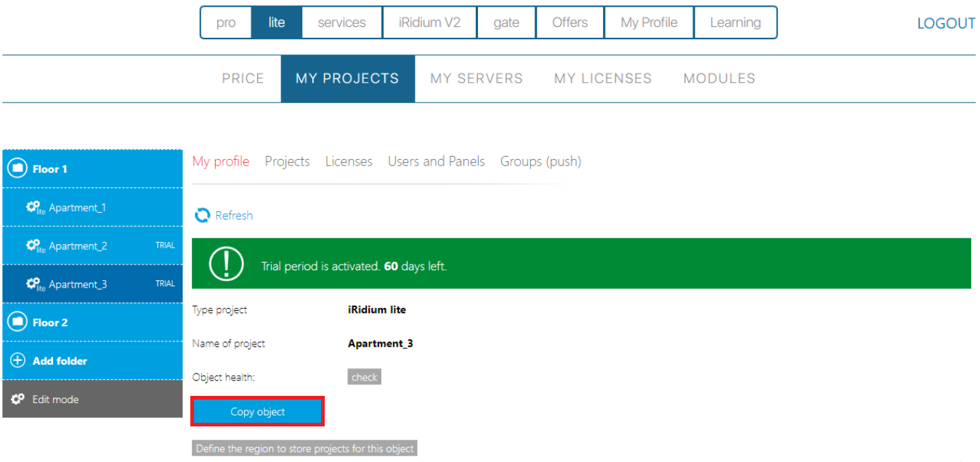The image size is (980, 462).
Task: Click the Floor 2 folder icon
Action: coord(17,323)
